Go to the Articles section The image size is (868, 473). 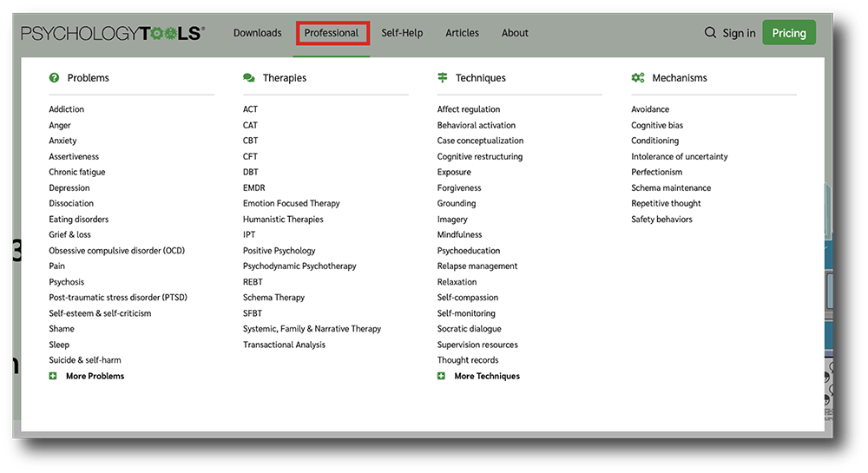coord(463,33)
